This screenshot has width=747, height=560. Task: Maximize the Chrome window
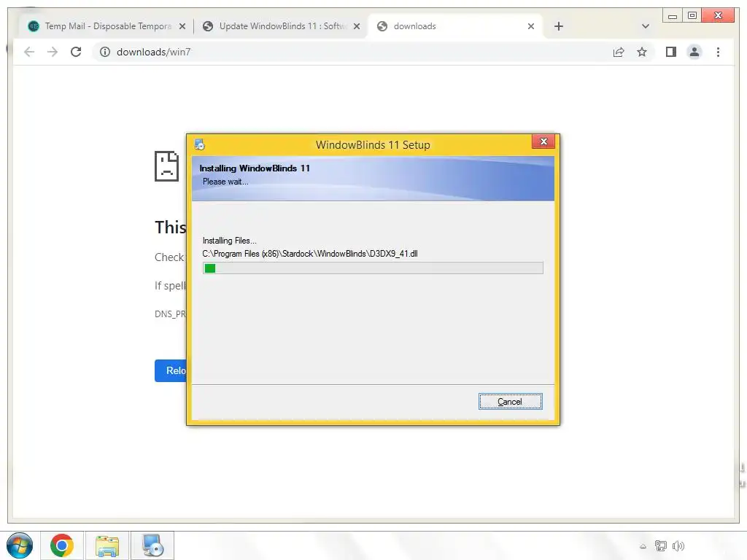(x=693, y=16)
